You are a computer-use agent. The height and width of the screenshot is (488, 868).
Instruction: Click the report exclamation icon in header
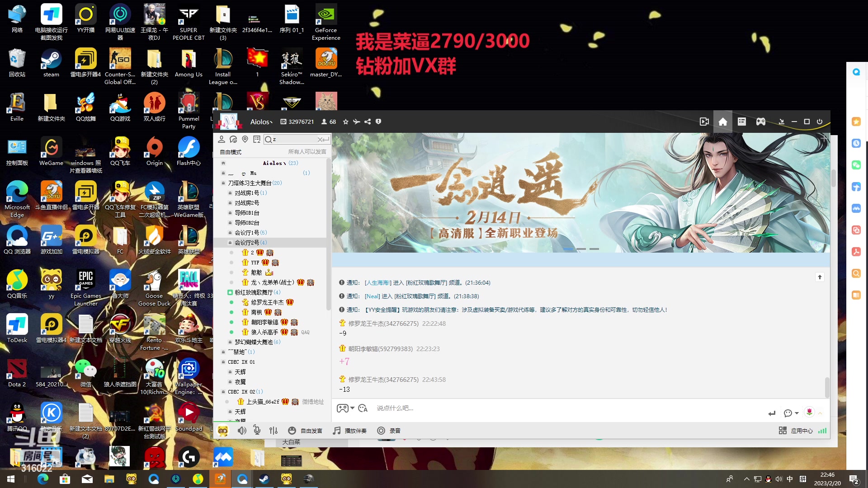click(x=378, y=122)
